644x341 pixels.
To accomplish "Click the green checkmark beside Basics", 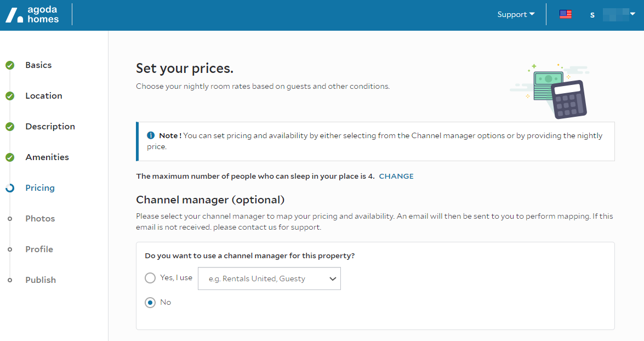I will pyautogui.click(x=10, y=65).
